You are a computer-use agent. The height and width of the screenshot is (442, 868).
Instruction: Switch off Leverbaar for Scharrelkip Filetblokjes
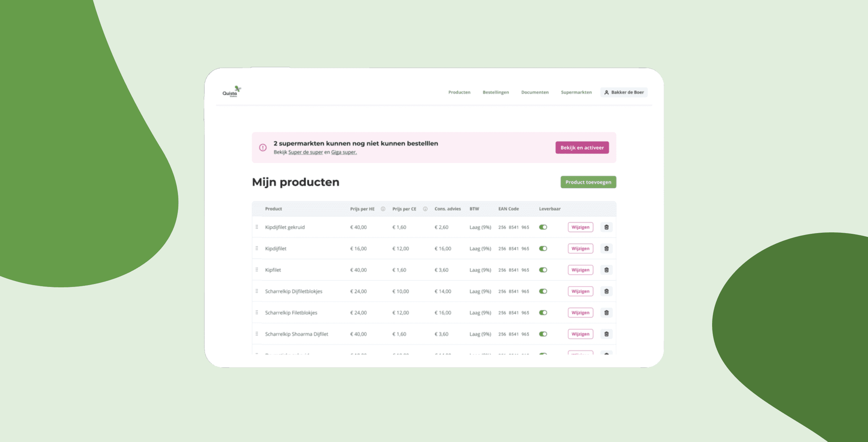pyautogui.click(x=543, y=313)
